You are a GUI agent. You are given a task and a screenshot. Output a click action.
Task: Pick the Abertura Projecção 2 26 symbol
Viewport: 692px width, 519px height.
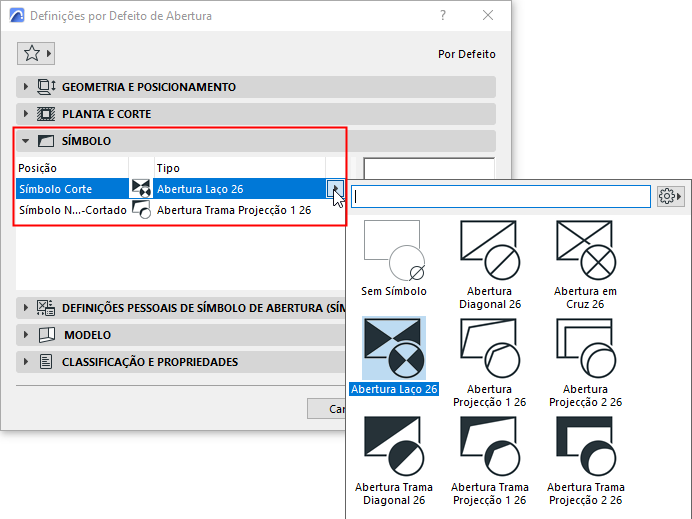coord(586,348)
